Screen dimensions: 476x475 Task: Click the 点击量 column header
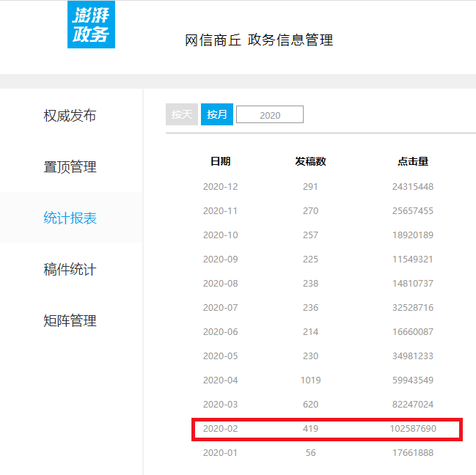(413, 161)
